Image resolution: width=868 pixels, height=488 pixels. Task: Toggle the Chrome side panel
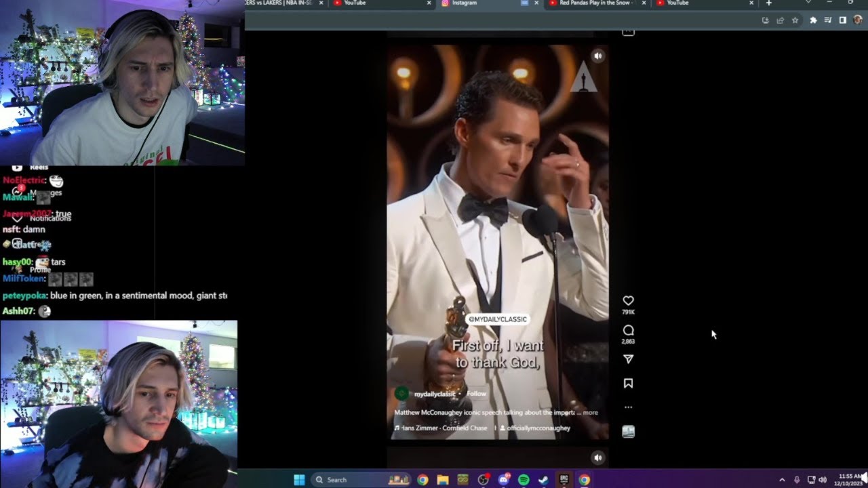(x=842, y=20)
